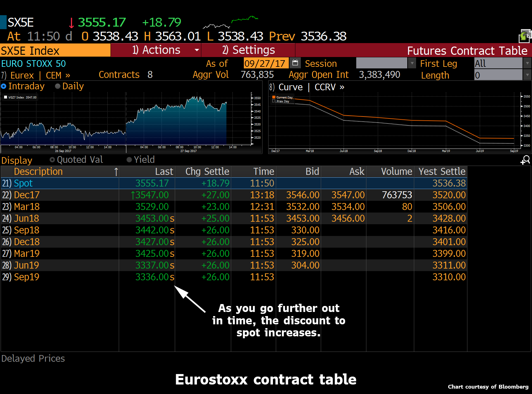The height and width of the screenshot is (394, 532).
Task: Select the Dec17 contract row
Action: [234, 195]
